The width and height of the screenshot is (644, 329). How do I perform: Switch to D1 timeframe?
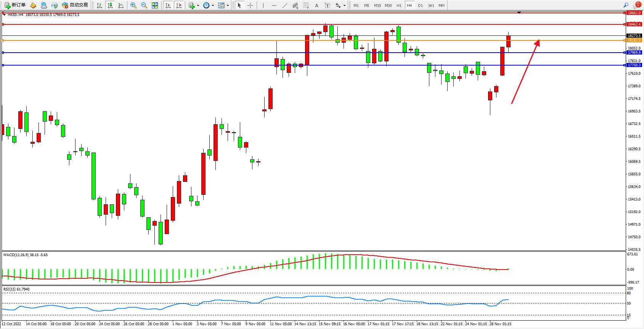(x=420, y=5)
